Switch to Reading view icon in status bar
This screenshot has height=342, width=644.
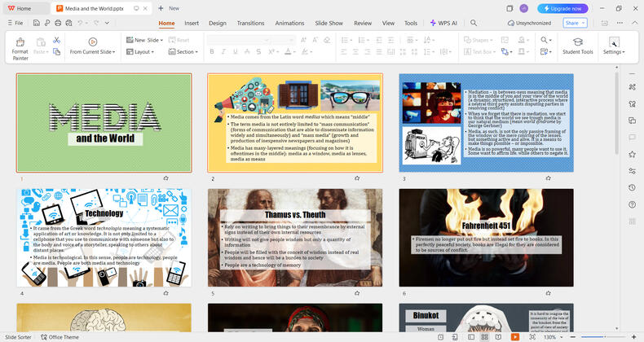[x=498, y=337]
